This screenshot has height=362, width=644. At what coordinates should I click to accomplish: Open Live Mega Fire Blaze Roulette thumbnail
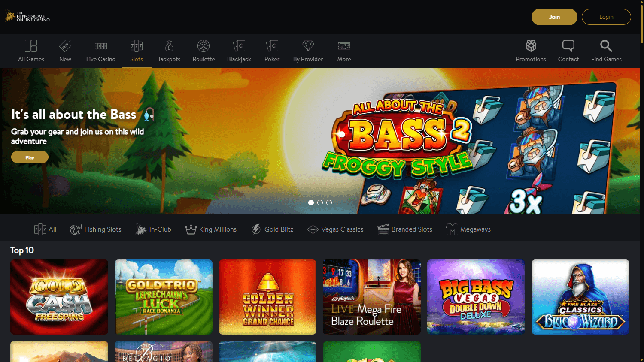tap(372, 297)
